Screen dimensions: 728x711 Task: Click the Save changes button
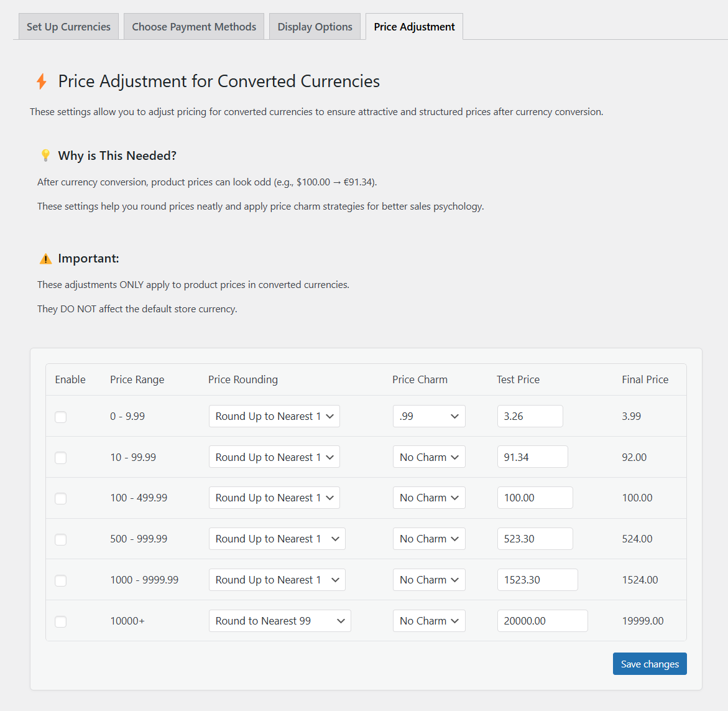click(x=650, y=664)
